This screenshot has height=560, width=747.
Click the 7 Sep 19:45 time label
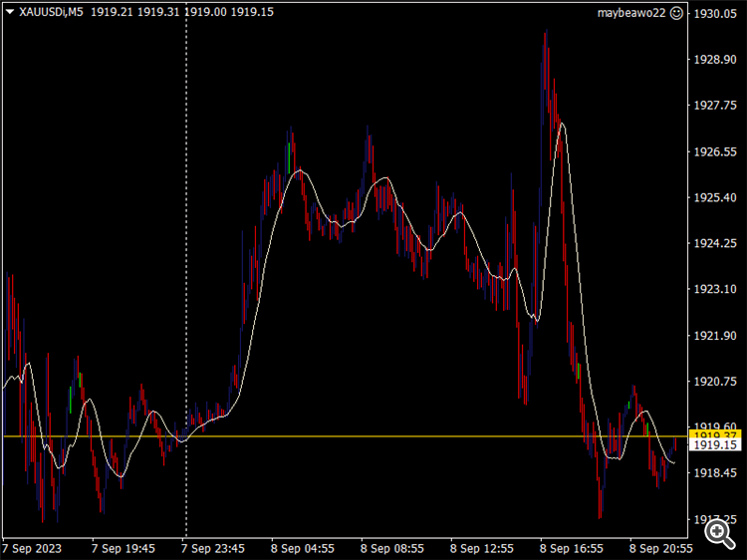(123, 548)
